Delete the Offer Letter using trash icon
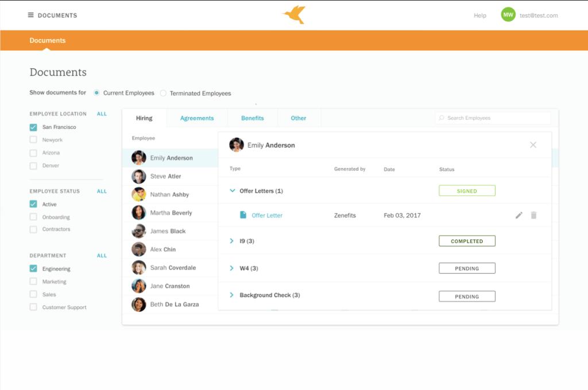Screen dimensions: 588x390 [x=533, y=215]
